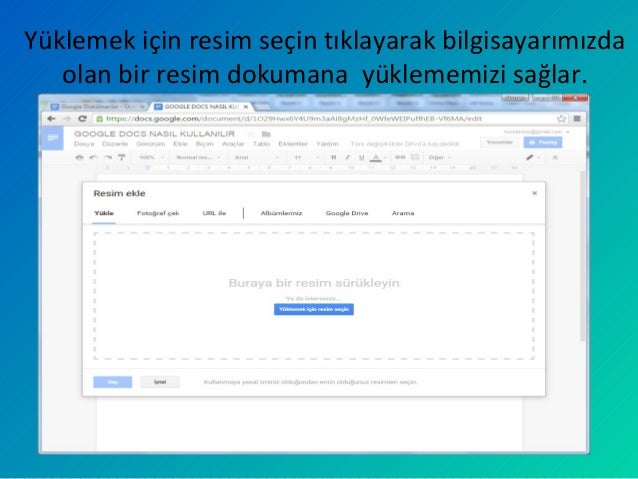
Task: Open the Araçlar menu
Action: point(233,144)
